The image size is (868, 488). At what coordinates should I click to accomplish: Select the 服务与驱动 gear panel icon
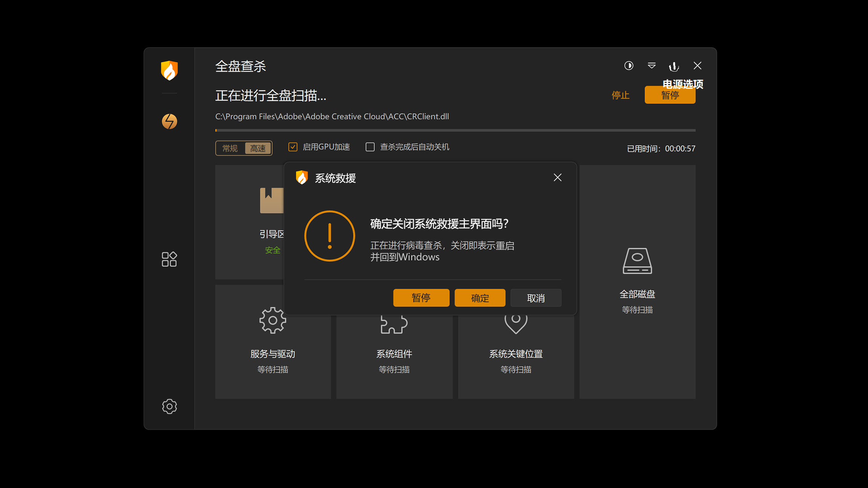click(273, 320)
